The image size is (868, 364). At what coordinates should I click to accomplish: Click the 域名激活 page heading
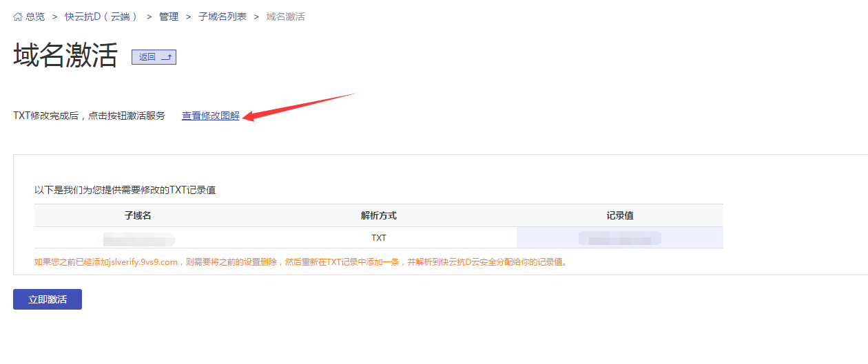tap(65, 56)
